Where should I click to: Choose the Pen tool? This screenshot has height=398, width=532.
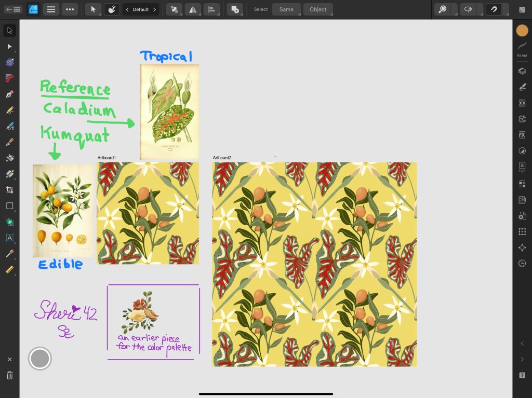coord(9,94)
